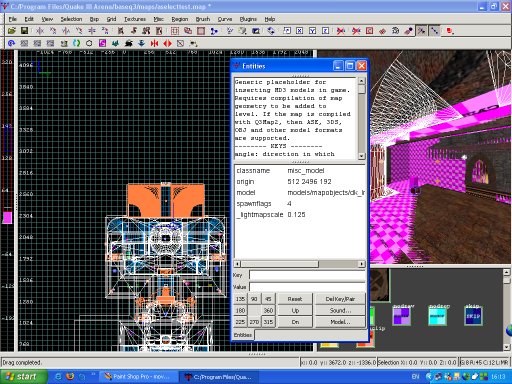The image size is (512, 384).
Task: Click the Save floppy disk icon
Action: coord(24,31)
